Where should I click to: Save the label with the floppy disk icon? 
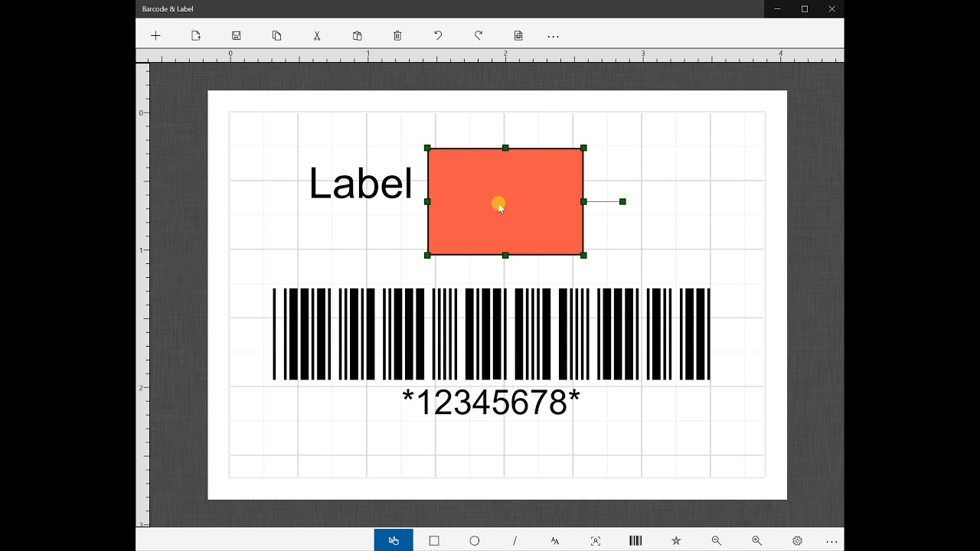(237, 36)
